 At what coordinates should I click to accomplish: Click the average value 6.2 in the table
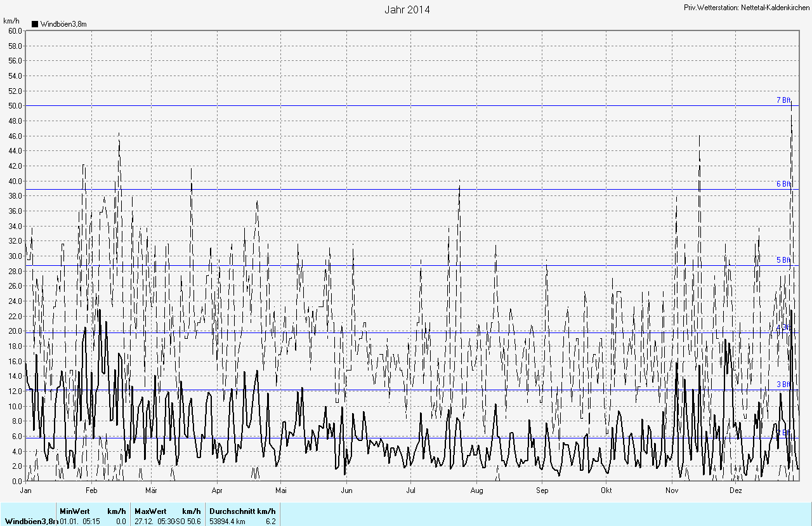270,521
